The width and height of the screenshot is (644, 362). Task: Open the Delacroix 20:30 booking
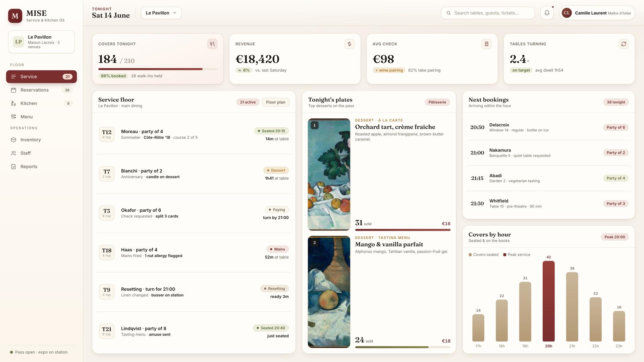tap(549, 127)
